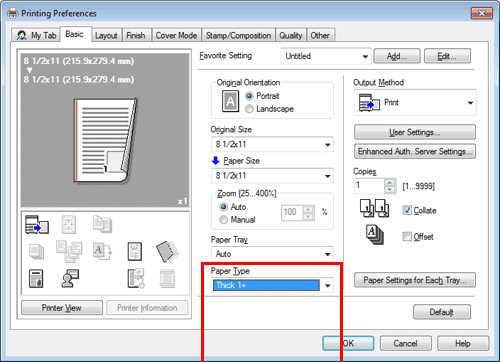Click the blue down arrow beside Paper Size
Viewport: 500px width, 362px height.
215,161
